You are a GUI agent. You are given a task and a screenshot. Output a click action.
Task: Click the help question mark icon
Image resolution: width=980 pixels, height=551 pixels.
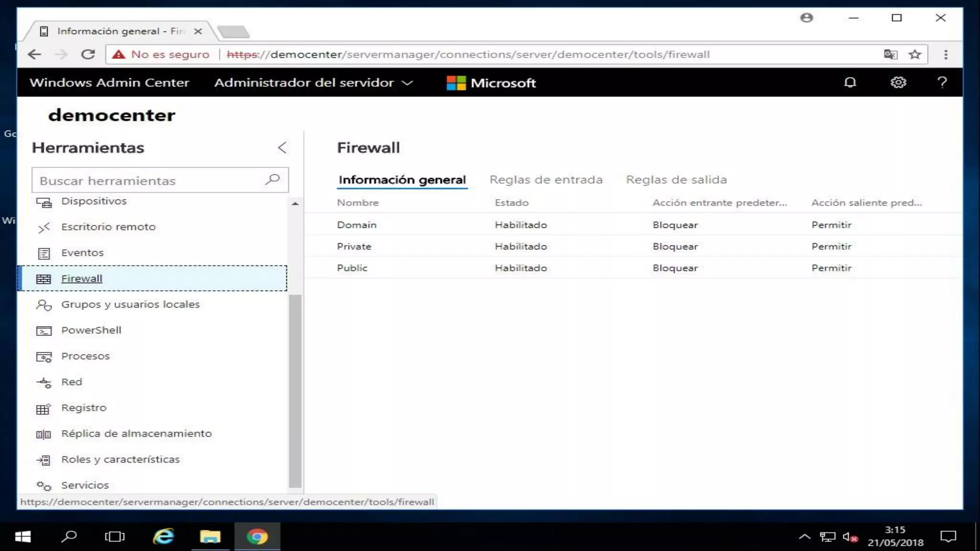pyautogui.click(x=942, y=82)
